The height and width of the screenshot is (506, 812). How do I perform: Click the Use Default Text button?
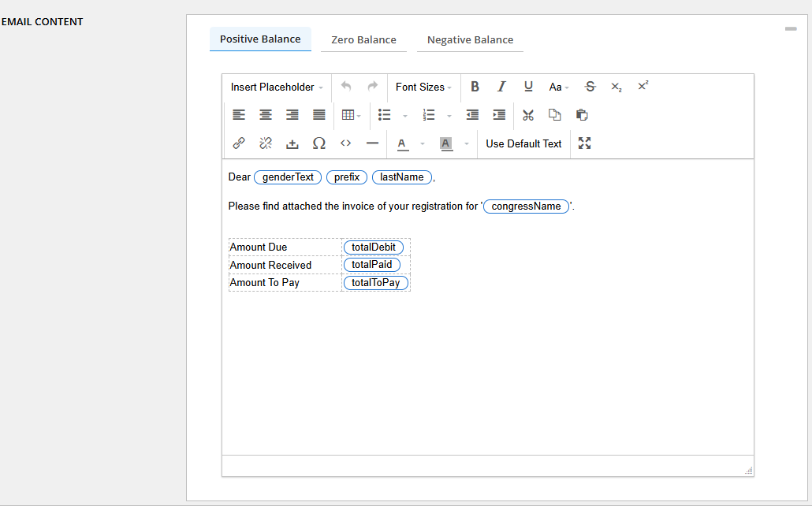pyautogui.click(x=523, y=143)
